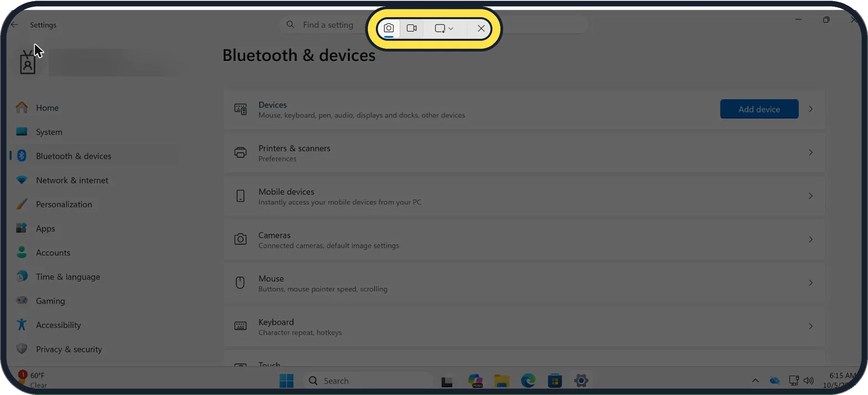Open Gaming settings category

pos(94,301)
